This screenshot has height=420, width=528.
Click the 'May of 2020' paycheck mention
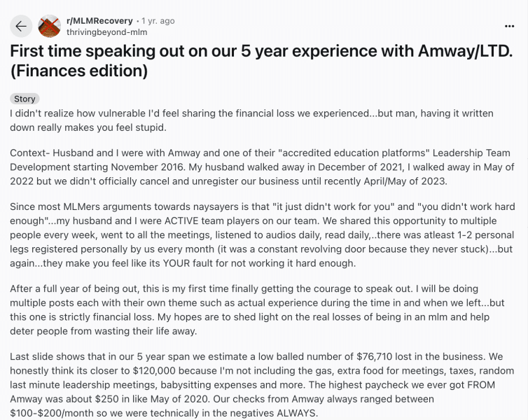(180, 399)
